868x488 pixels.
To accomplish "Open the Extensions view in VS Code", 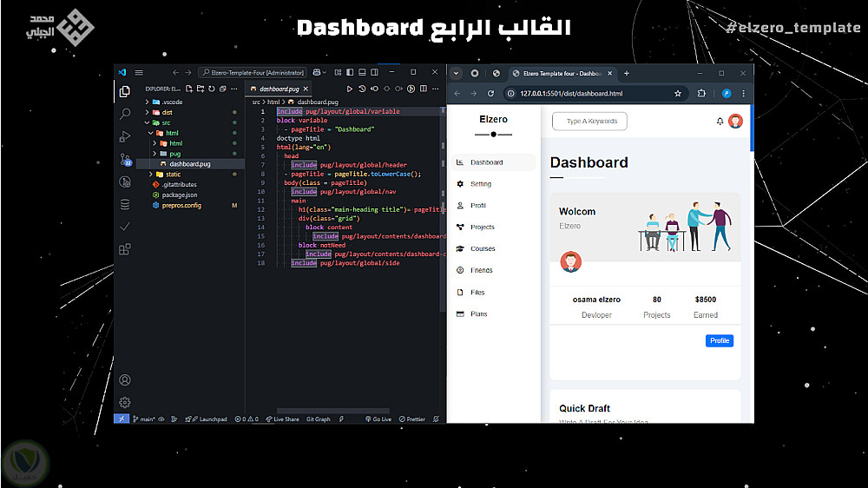I will coord(124,249).
